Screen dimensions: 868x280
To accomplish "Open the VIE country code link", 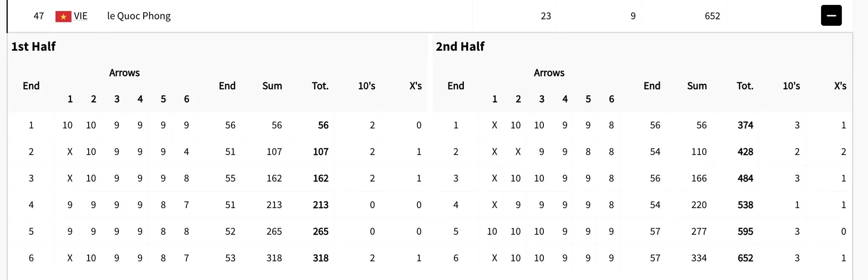I will [80, 16].
